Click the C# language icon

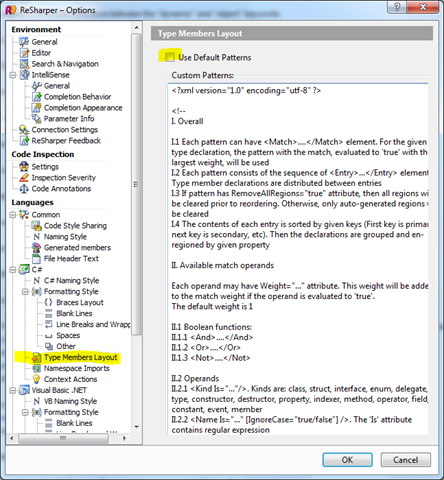(x=24, y=269)
